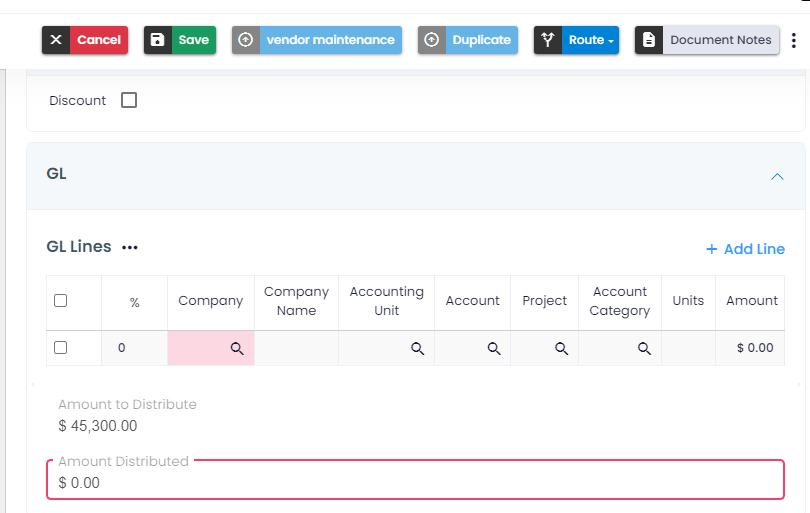Collapse the GL section with chevron
Image resolution: width=810 pixels, height=513 pixels.
(777, 176)
